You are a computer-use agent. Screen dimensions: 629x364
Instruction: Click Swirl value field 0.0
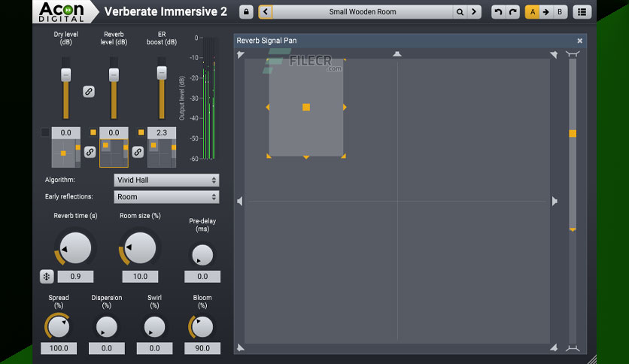[154, 348]
